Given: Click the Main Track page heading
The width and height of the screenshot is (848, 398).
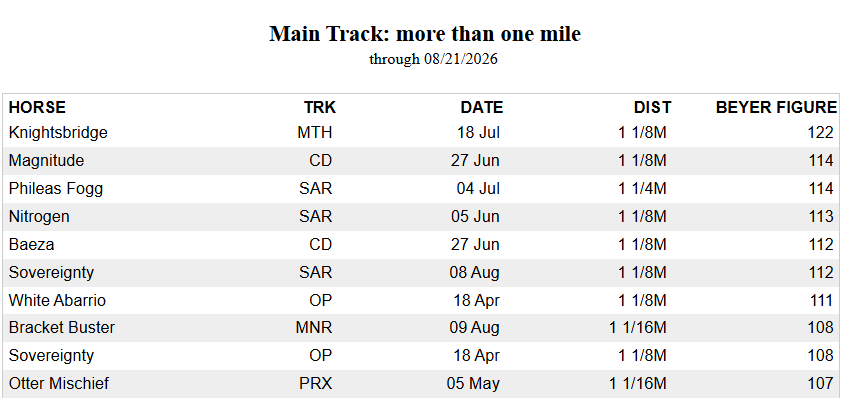Looking at the screenshot, I should point(425,34).
